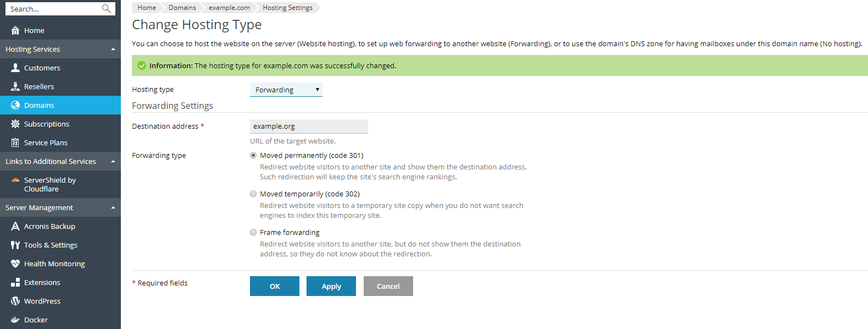Screen dimensions: 868x329
Task: Click the Service Plans clipboard icon
Action: (x=15, y=142)
